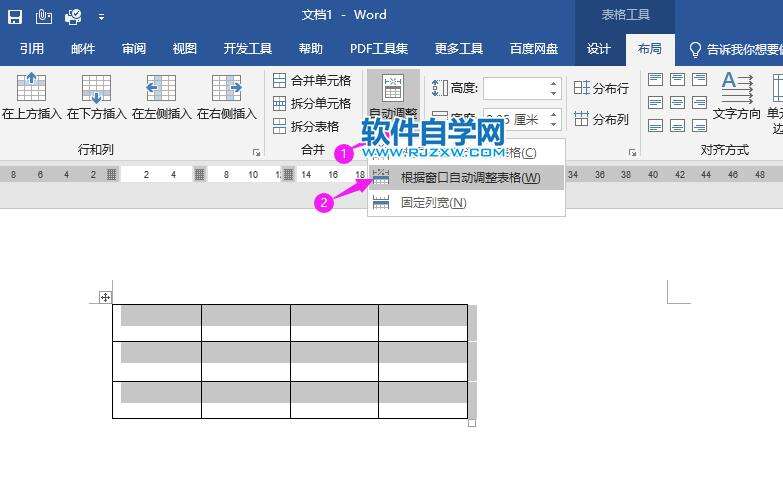Select align bottom left icon
Screen dimensions: 783x478
click(x=655, y=125)
